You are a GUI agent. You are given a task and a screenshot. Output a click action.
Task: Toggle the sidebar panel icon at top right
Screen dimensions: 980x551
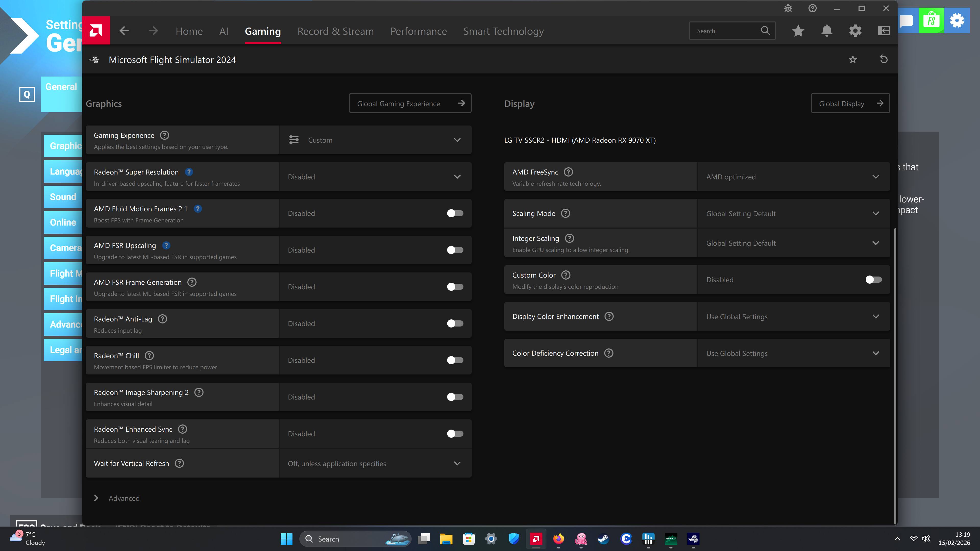[x=883, y=31]
